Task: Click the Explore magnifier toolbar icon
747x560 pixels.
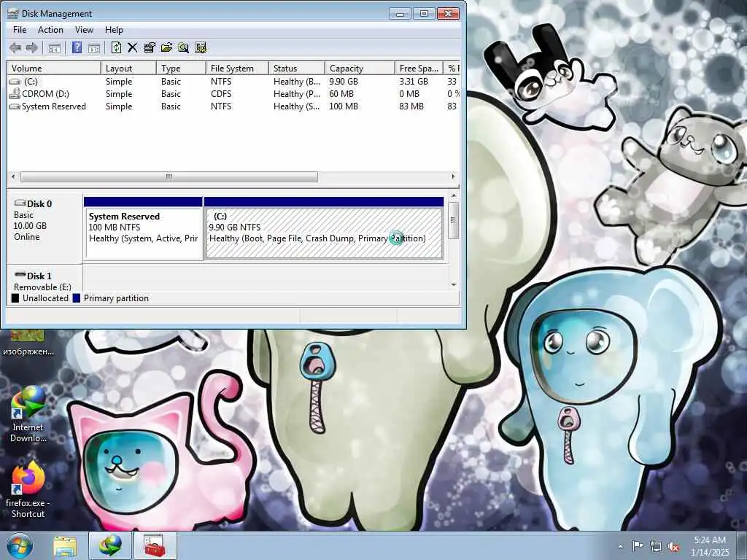Action: click(x=183, y=47)
